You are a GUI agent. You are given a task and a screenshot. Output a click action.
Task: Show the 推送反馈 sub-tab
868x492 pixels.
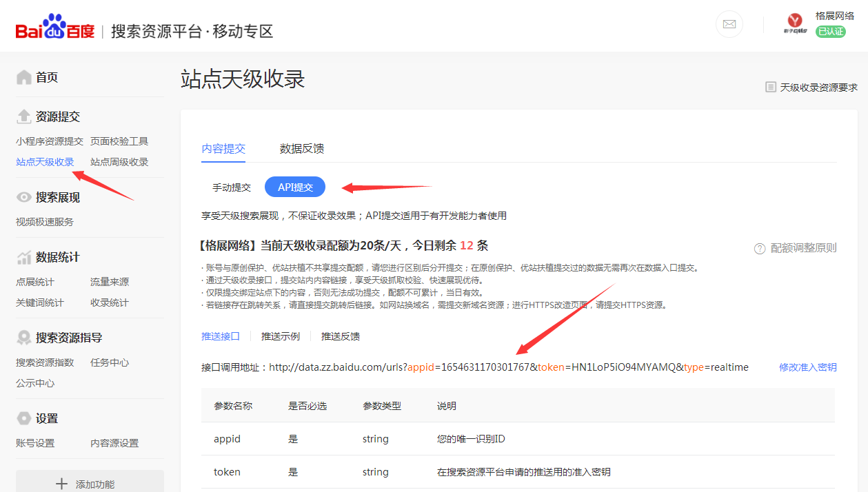(x=340, y=336)
